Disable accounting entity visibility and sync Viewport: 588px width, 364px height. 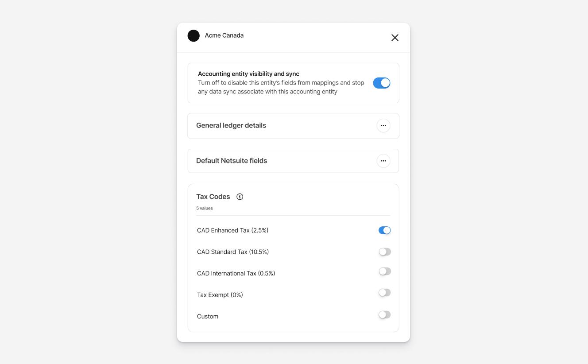pyautogui.click(x=382, y=83)
